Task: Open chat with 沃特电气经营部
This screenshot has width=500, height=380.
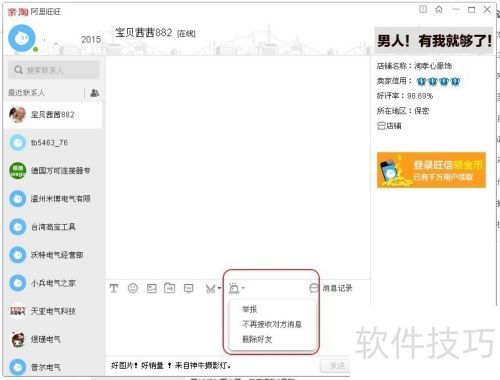Action: pyautogui.click(x=53, y=255)
